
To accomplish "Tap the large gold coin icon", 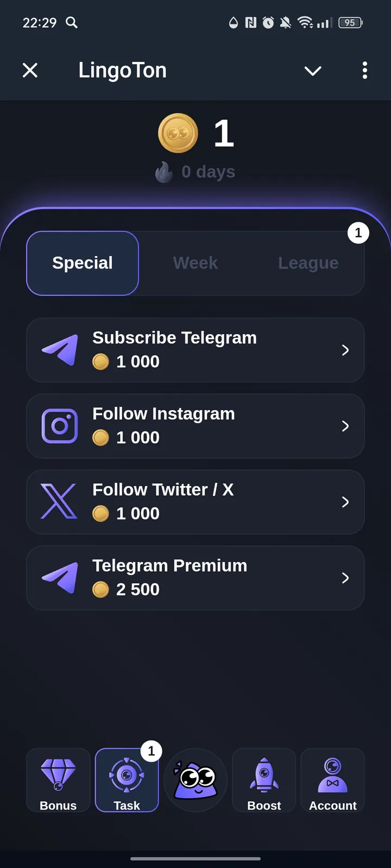I will point(178,133).
